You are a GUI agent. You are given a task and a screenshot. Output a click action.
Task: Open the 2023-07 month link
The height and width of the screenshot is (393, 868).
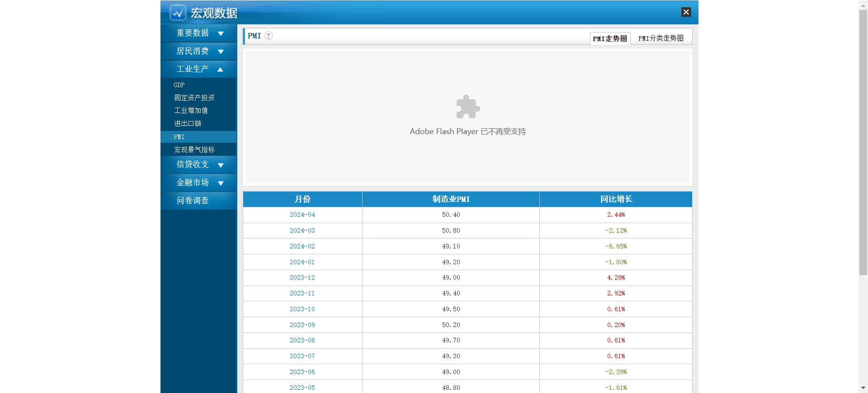[x=302, y=356]
